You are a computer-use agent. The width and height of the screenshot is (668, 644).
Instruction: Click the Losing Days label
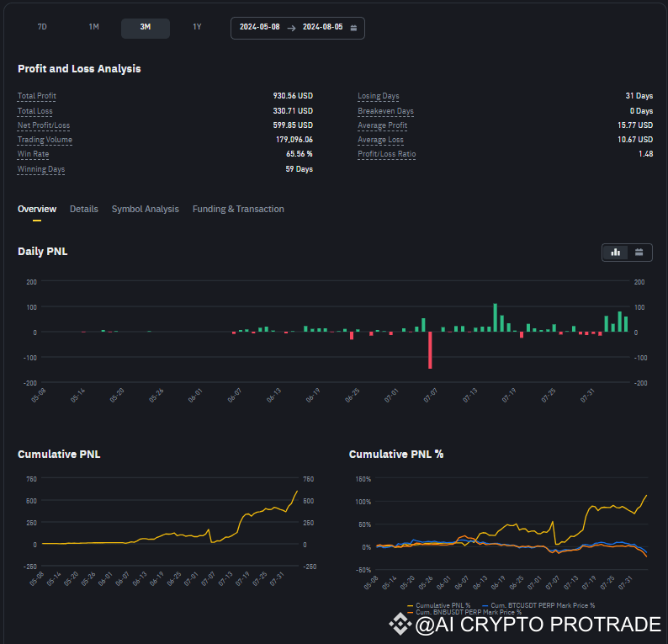coord(379,96)
